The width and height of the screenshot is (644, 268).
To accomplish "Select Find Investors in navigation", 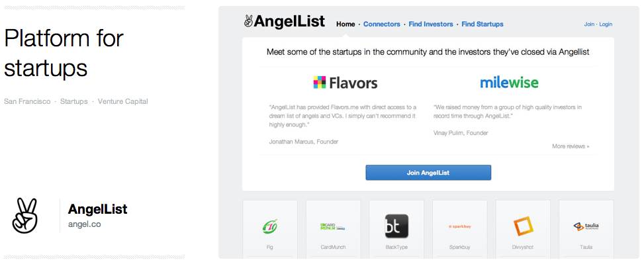I will pos(431,24).
